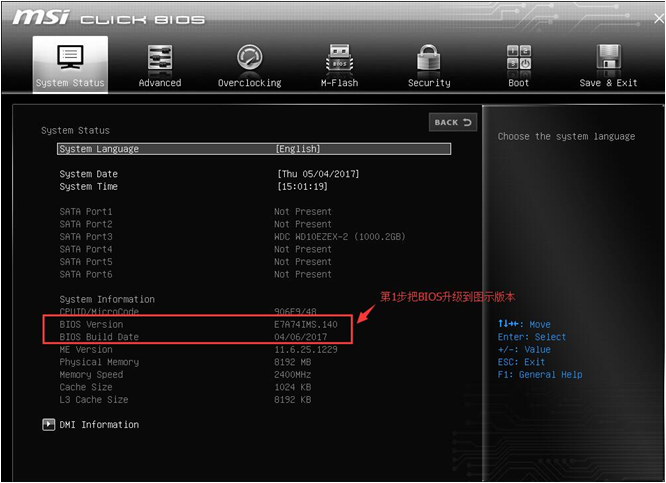Switch to the M-Flash tab label
The width and height of the screenshot is (666, 483).
[339, 83]
